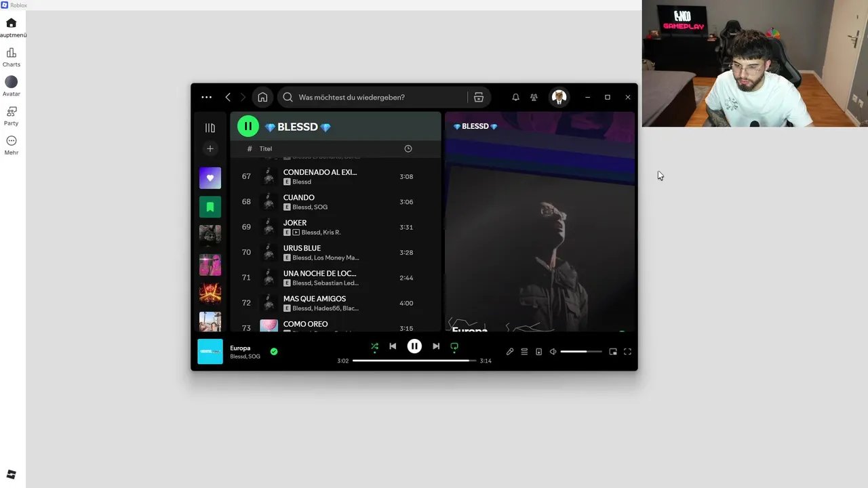Image resolution: width=868 pixels, height=488 pixels.
Task: Open Spotify three-dot menu
Action: pos(206,97)
